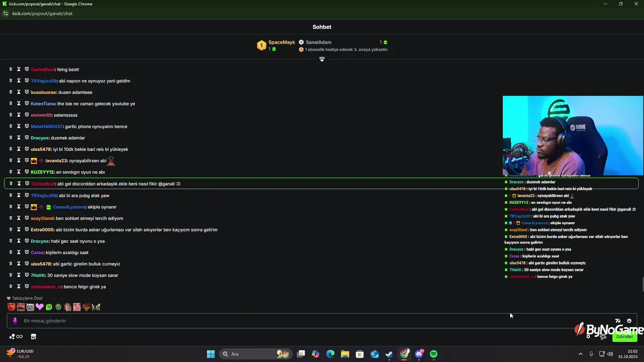Timeout TRYagizz09 'pubg atak yaw' row hourglass

point(19,196)
